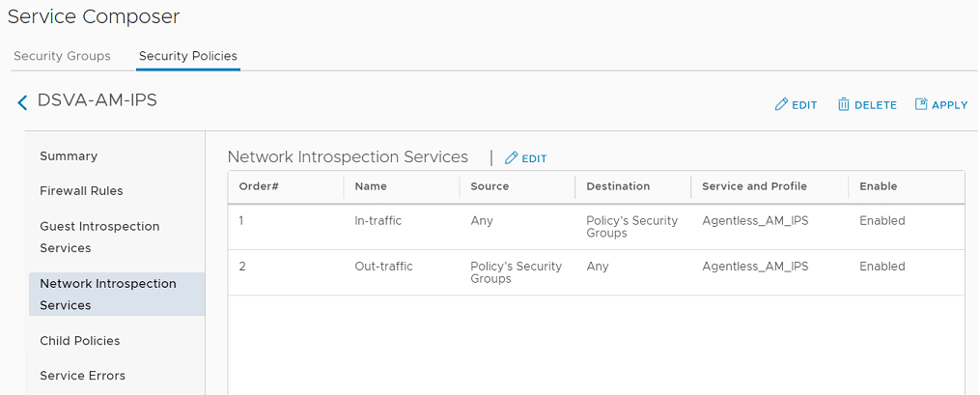Image resolution: width=980 pixels, height=395 pixels.
Task: Click the Source column header
Action: (490, 186)
